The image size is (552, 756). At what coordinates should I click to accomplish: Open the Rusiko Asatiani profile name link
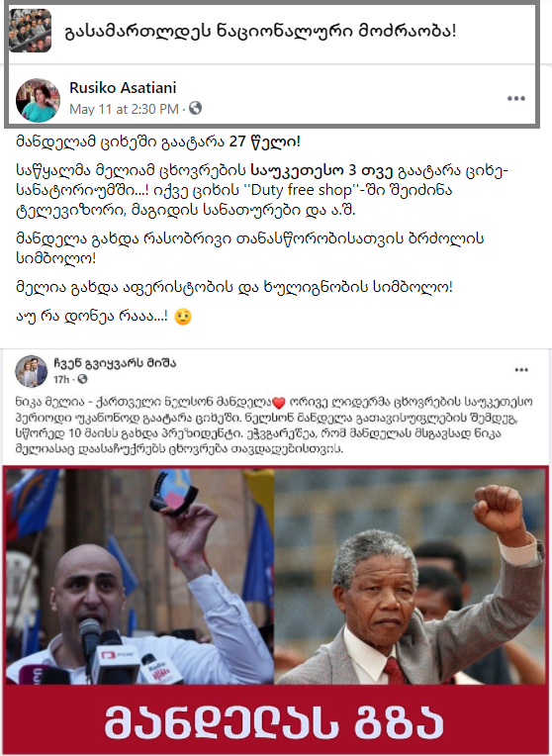click(123, 88)
